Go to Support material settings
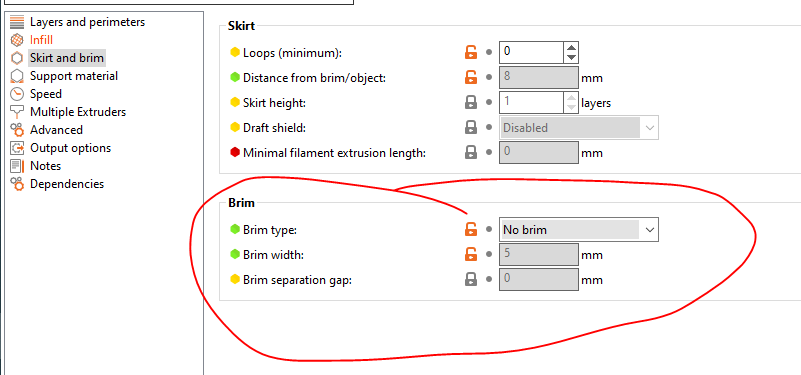This screenshot has width=801, height=375. (x=74, y=76)
